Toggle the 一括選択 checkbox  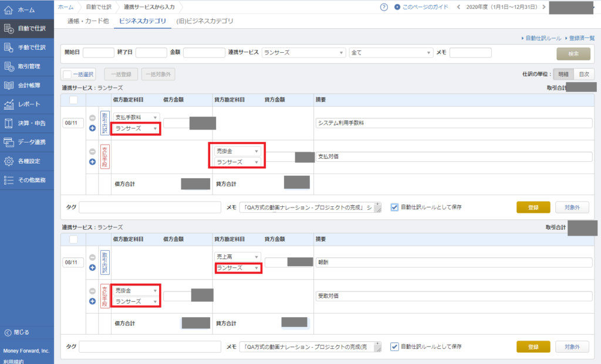pyautogui.click(x=67, y=74)
